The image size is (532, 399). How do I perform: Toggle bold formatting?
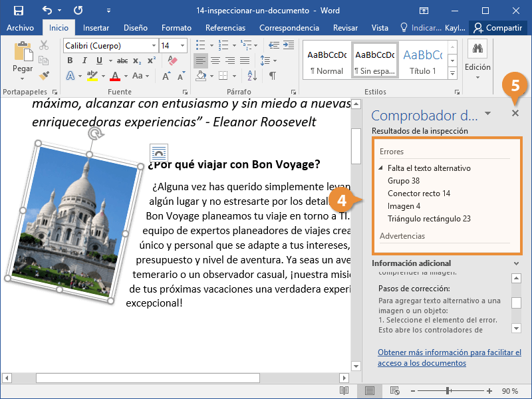point(70,61)
